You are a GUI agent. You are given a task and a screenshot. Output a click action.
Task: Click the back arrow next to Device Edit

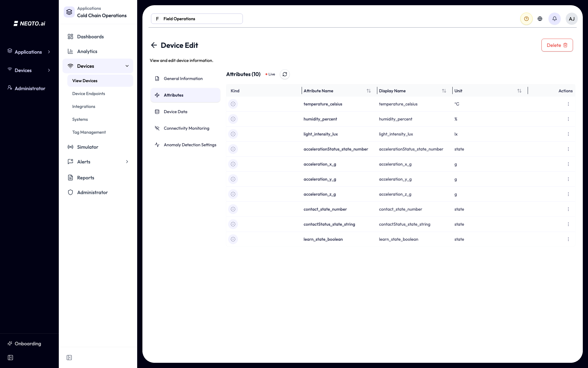point(154,45)
